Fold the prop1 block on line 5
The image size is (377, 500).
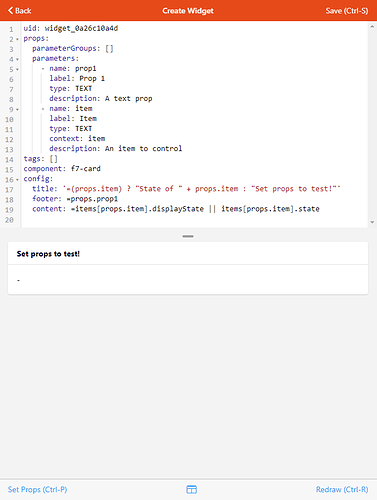[17, 69]
